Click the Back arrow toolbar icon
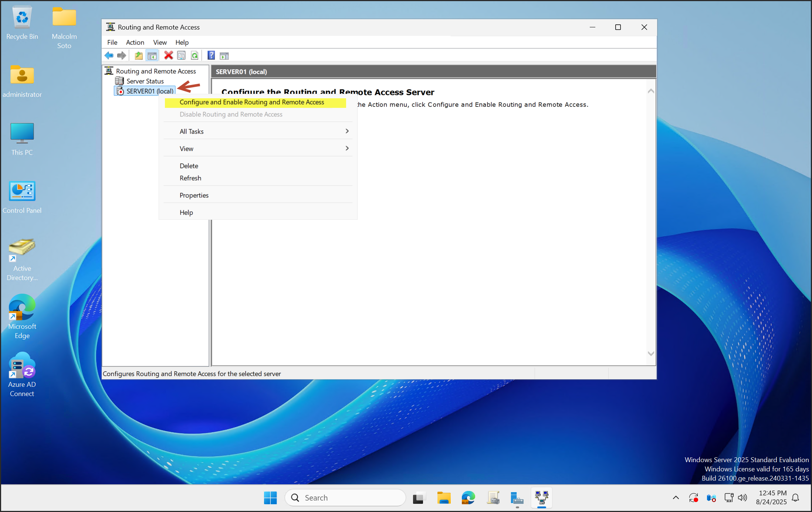Viewport: 812px width, 512px height. pyautogui.click(x=109, y=55)
